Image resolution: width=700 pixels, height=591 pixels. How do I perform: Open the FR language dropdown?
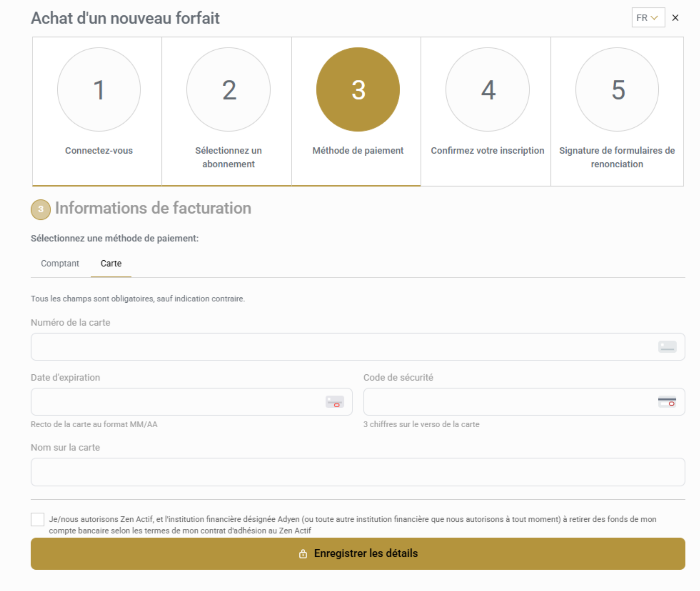point(648,17)
